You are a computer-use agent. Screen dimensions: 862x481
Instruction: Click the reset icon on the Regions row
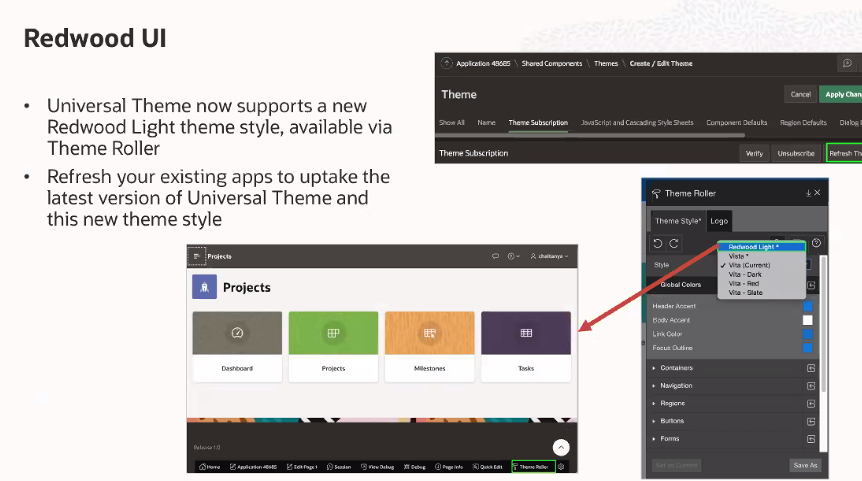click(811, 403)
